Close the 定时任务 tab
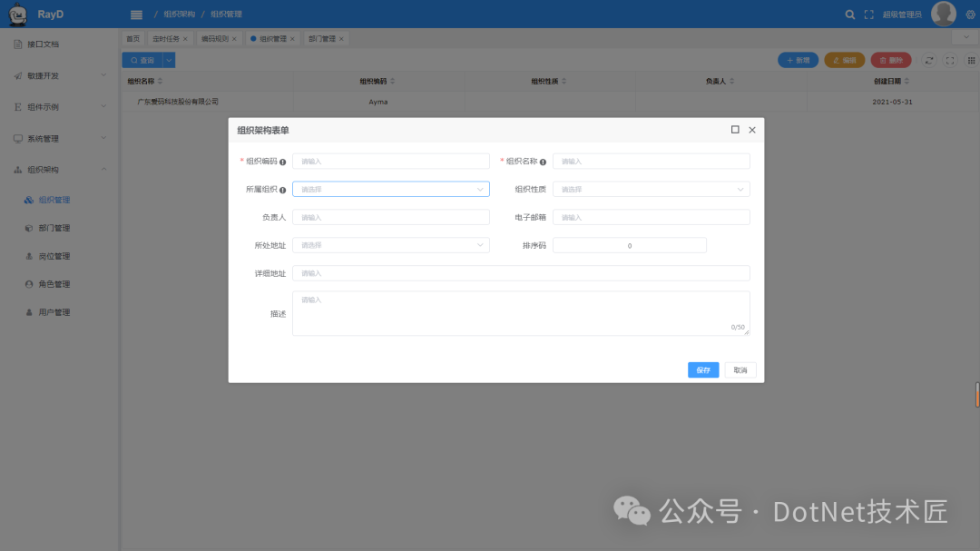This screenshot has width=980, height=551. tap(185, 39)
